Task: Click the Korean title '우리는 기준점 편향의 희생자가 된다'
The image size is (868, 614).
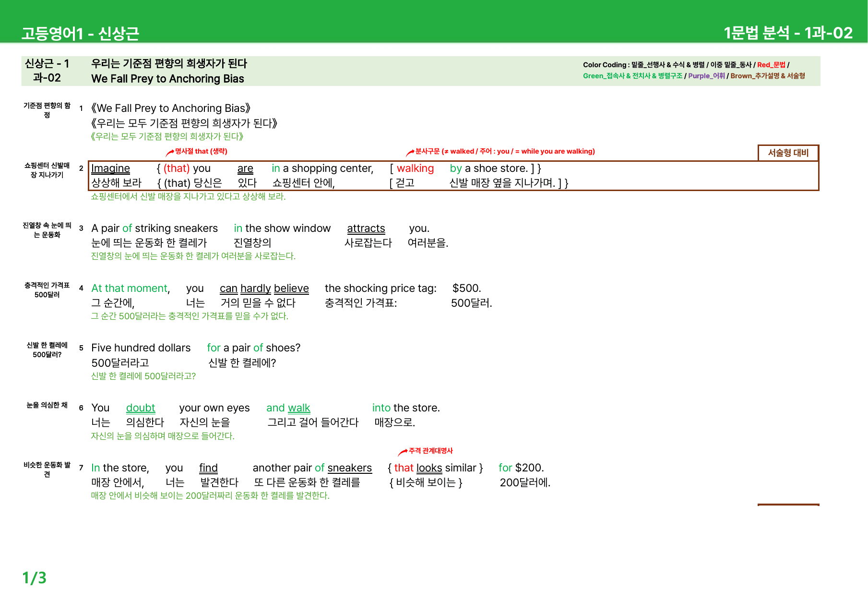Action: 169,63
